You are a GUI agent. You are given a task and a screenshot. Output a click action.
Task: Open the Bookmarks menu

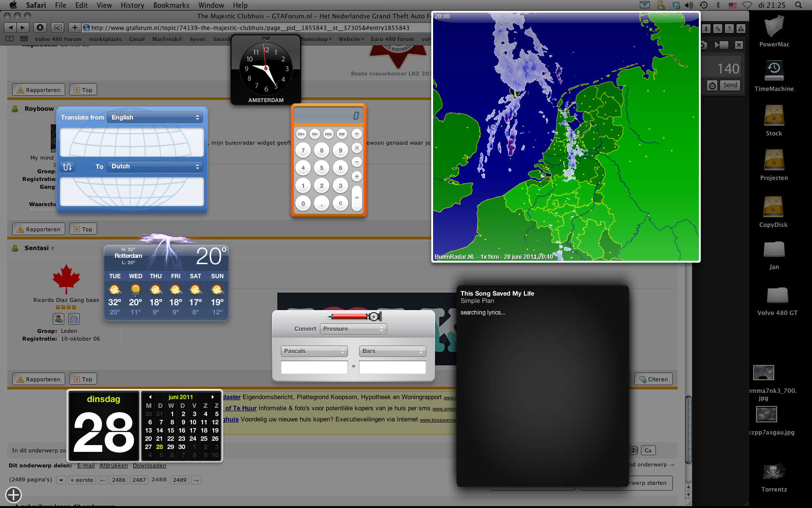pos(171,5)
